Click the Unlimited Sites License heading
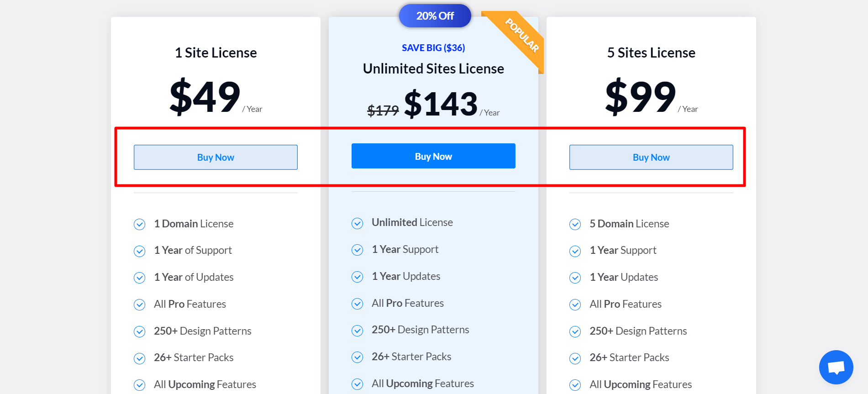Screen dimensions: 868x394 click(433, 69)
